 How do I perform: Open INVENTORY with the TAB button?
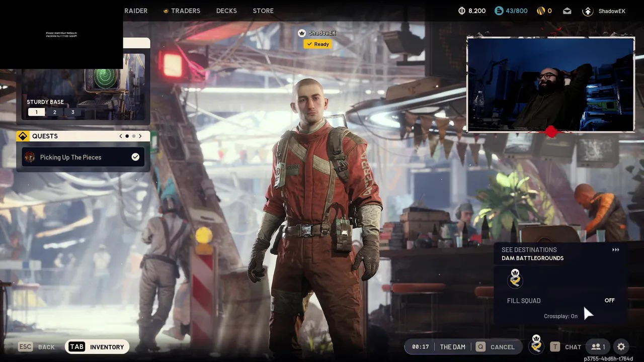click(x=97, y=347)
